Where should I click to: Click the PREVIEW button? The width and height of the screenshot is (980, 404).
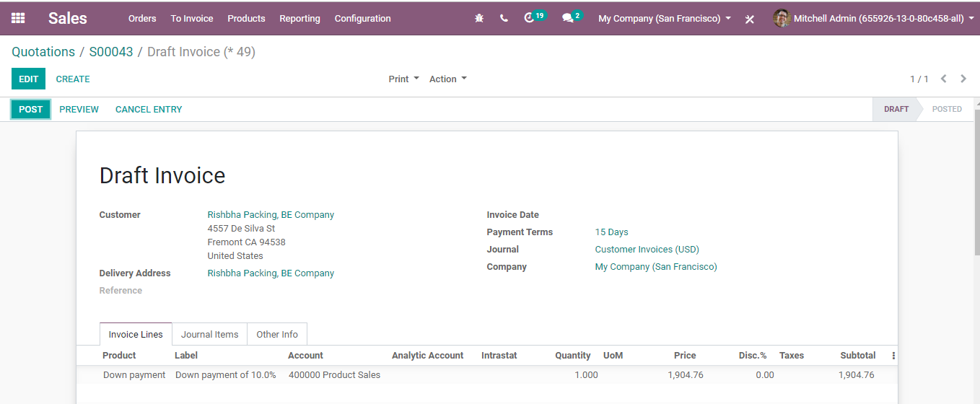tap(79, 110)
